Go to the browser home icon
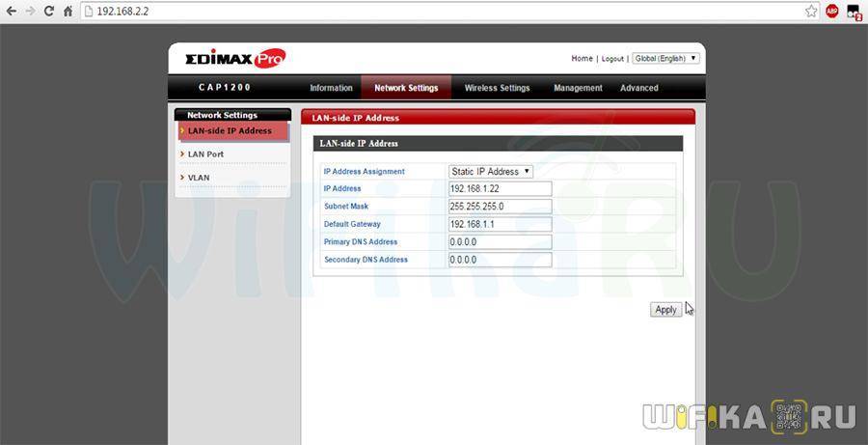 [68, 11]
